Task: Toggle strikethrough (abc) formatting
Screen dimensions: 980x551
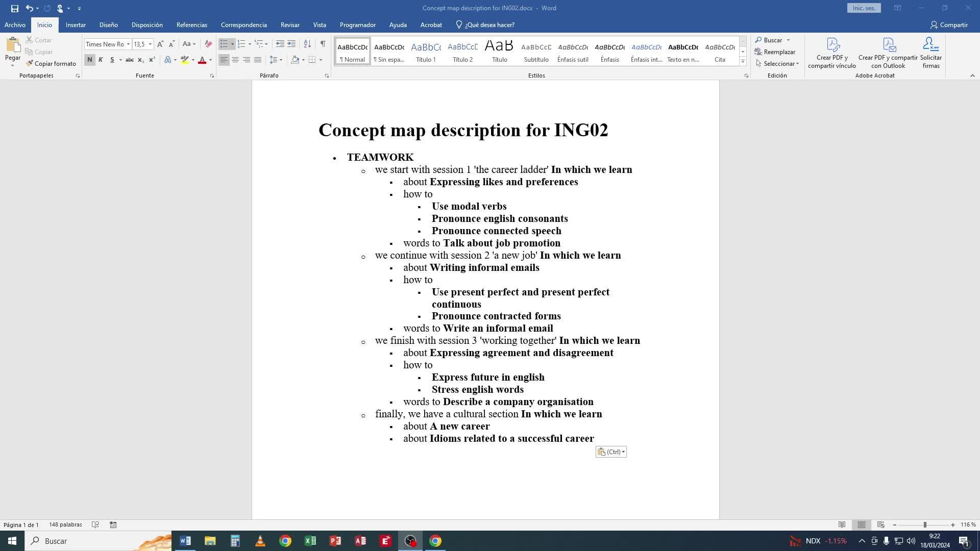Action: click(x=130, y=60)
